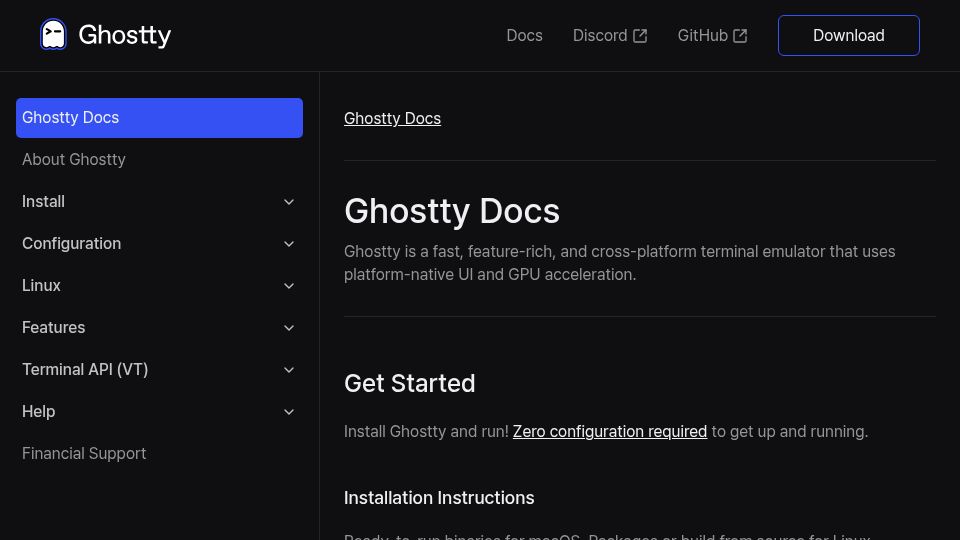Click the Terminal API (VT) sidebar label

pos(85,370)
